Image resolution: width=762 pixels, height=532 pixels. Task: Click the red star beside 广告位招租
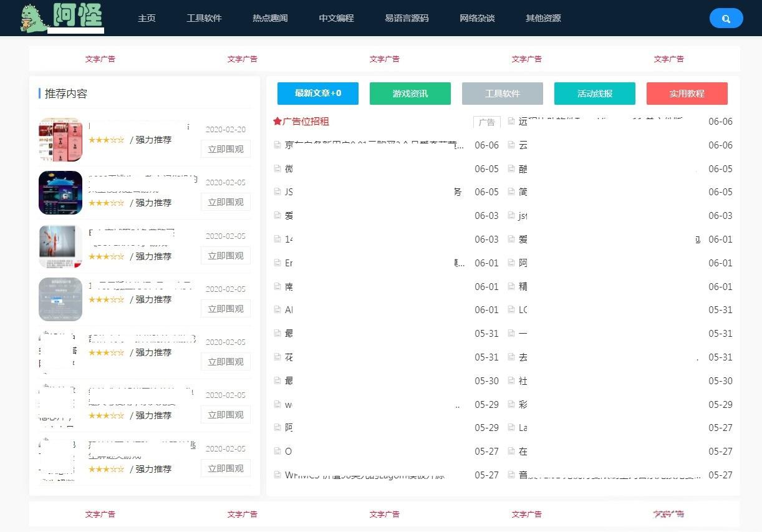pyautogui.click(x=277, y=122)
